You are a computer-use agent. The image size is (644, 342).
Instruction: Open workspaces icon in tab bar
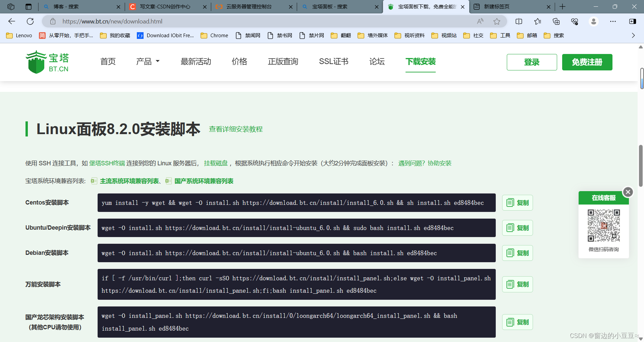point(11,7)
